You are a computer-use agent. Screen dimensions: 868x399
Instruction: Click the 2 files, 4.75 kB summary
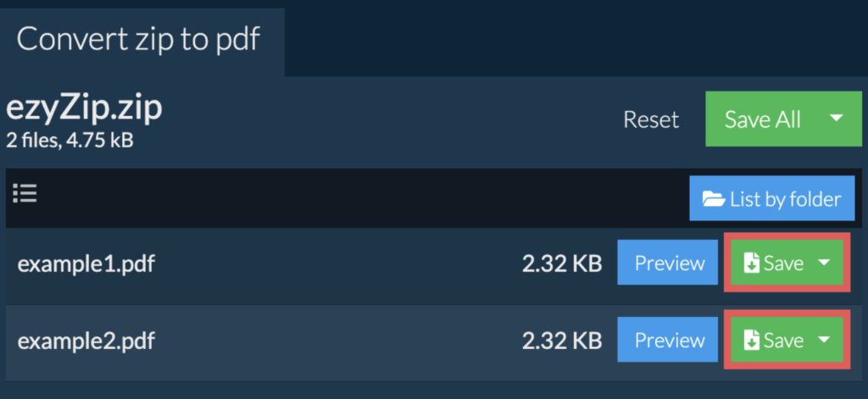(x=70, y=140)
